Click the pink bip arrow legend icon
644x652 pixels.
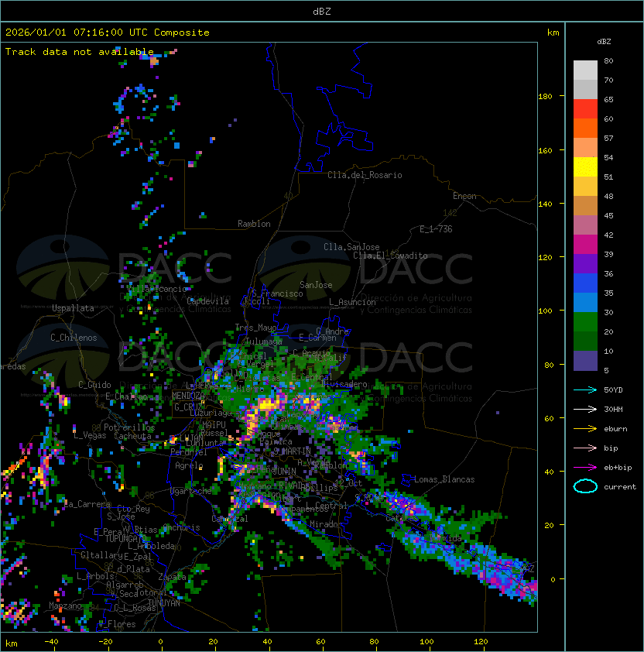585,448
